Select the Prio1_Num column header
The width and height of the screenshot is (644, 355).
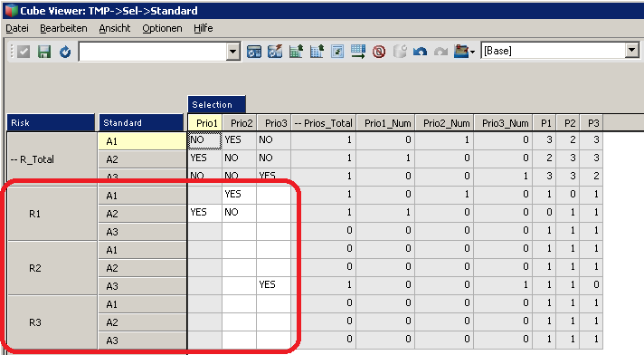(385, 123)
